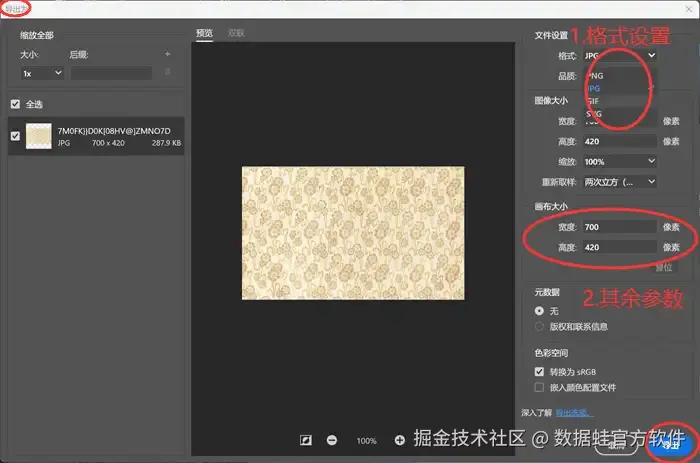Click the 700 x 420 dimensions text
The image size is (700, 463).
click(108, 143)
